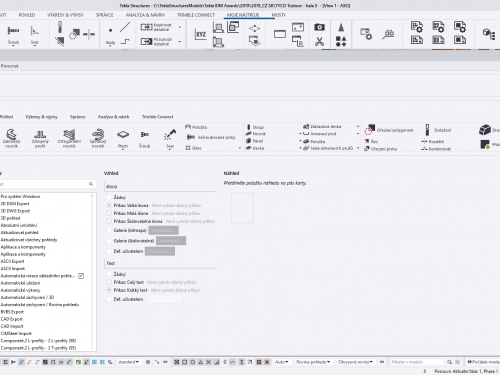Click the camera snapshot icon

[319, 27]
